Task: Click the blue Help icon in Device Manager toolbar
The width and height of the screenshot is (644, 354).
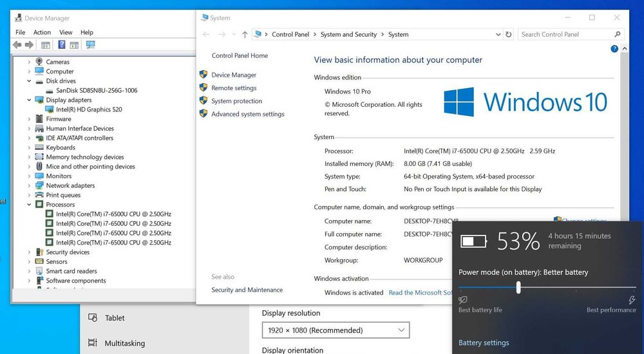Action: pos(62,45)
